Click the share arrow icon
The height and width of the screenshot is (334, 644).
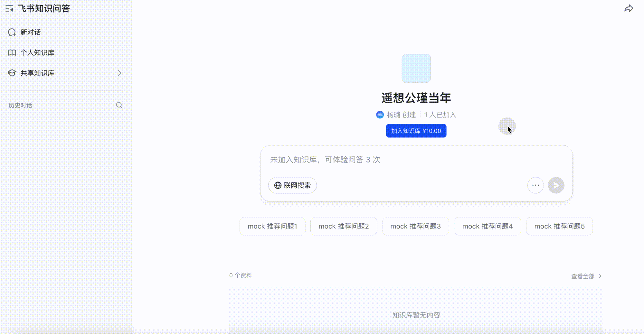click(x=629, y=9)
